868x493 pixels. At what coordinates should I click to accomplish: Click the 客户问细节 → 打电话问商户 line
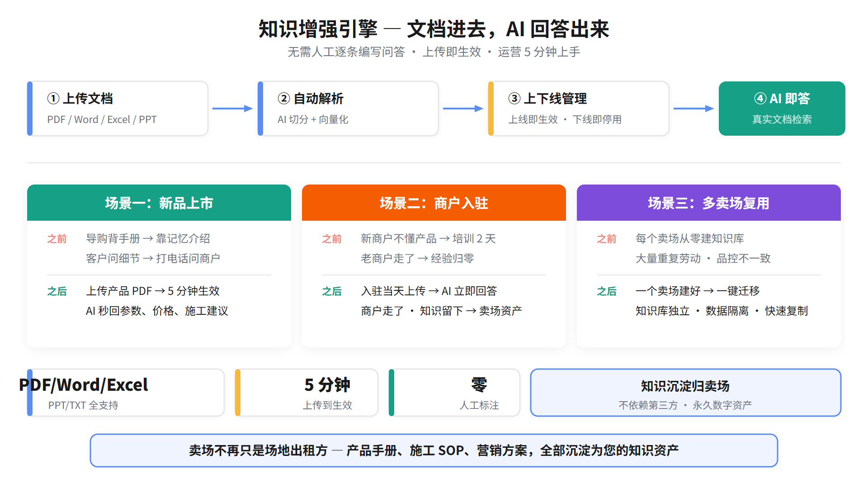pos(153,258)
